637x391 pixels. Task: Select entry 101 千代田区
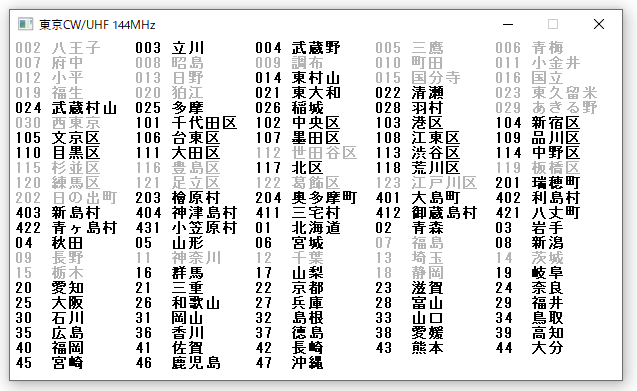186,123
